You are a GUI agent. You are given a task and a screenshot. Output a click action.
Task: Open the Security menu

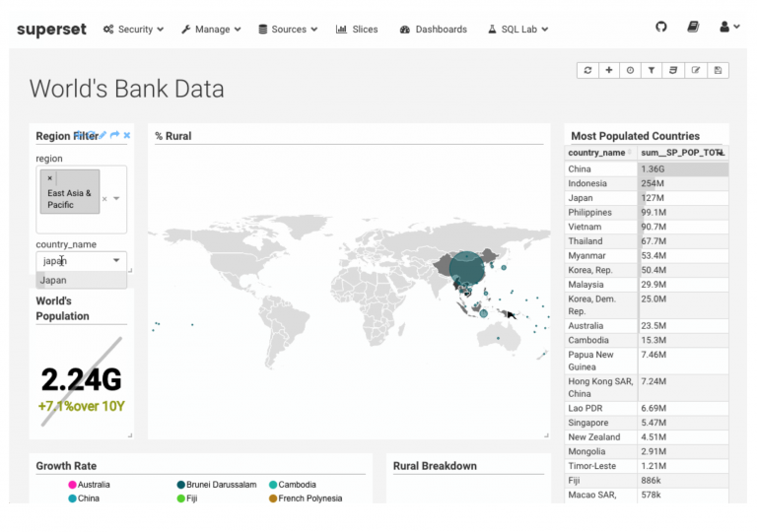pyautogui.click(x=134, y=30)
